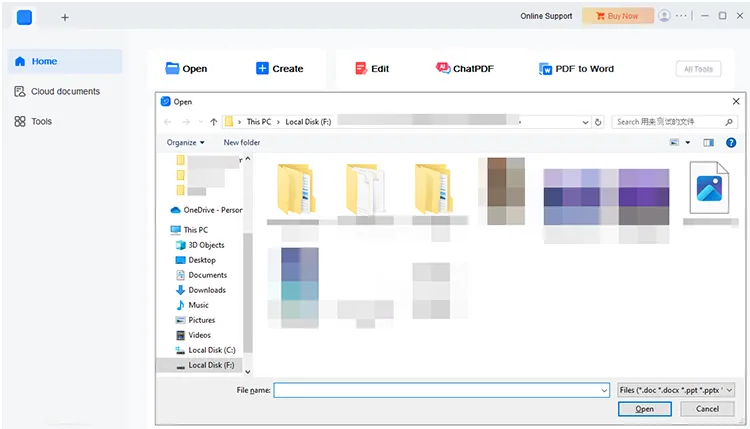Toggle the preview pane
The image size is (750, 429).
708,143
